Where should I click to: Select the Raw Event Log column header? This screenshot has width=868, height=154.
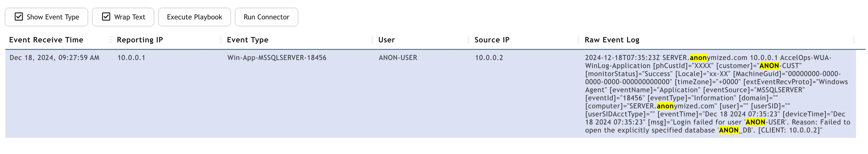coord(612,40)
